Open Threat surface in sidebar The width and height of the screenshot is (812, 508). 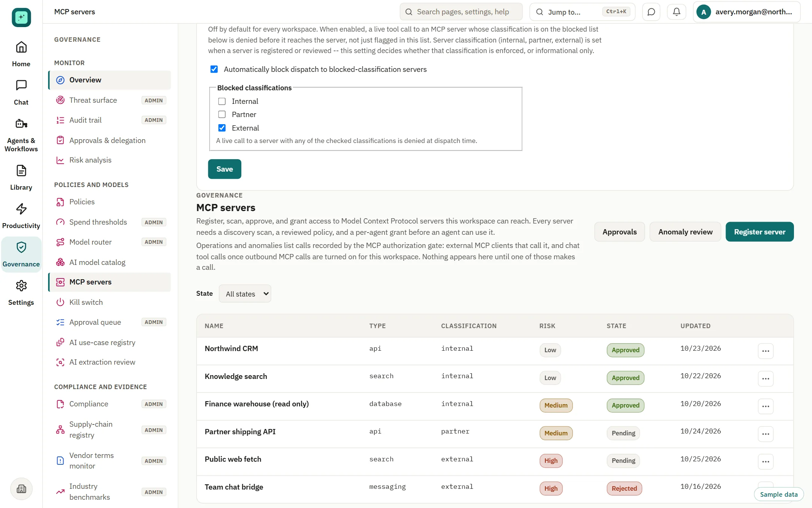tap(110, 100)
